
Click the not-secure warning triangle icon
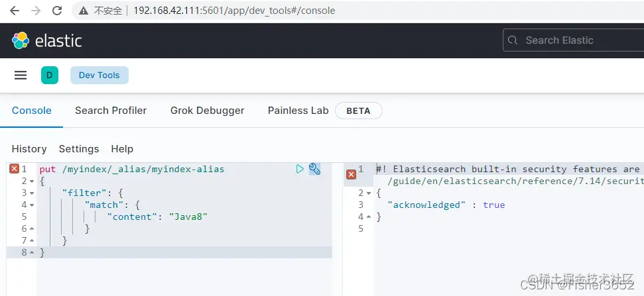click(x=84, y=11)
